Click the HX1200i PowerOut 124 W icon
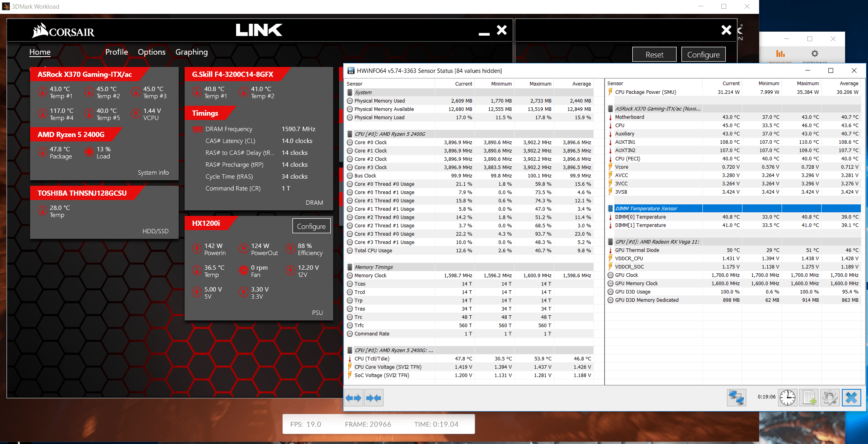Viewport: 868px width, 444px height. pyautogui.click(x=244, y=249)
